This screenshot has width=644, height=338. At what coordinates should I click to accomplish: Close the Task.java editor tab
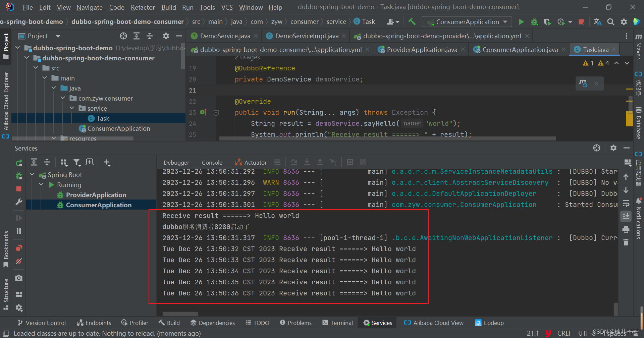tap(614, 50)
